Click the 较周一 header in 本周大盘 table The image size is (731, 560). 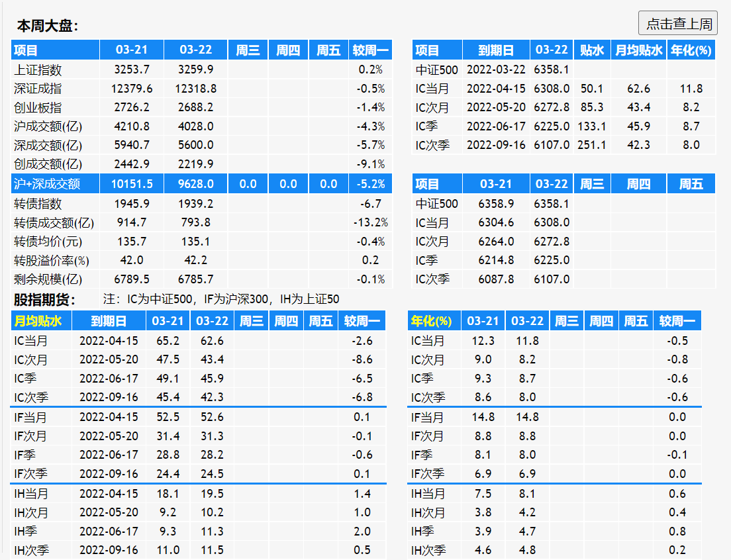point(371,50)
